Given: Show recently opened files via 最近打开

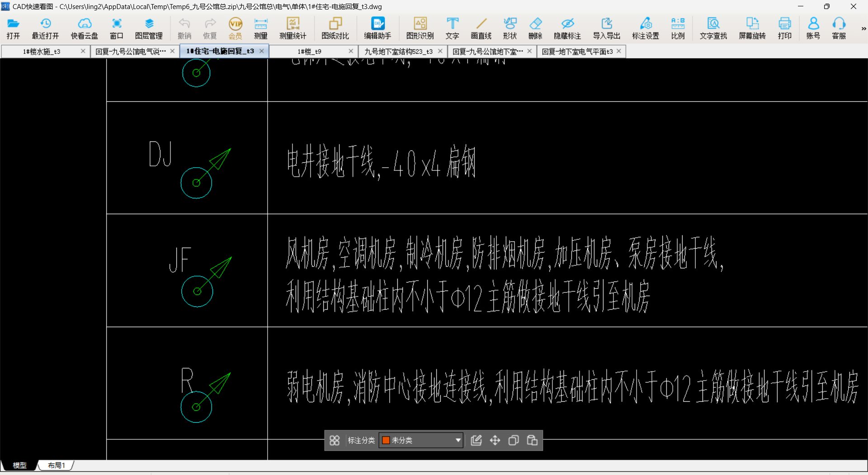Looking at the screenshot, I should [x=45, y=28].
